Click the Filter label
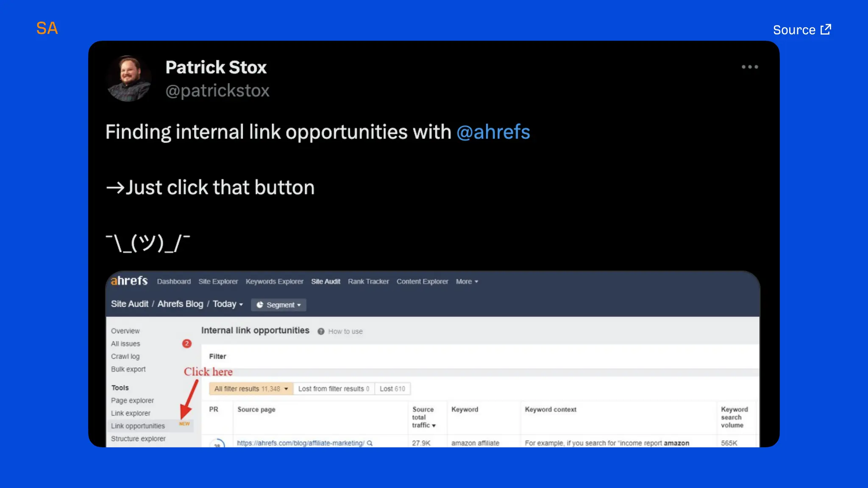The width and height of the screenshot is (868, 488). coord(217,356)
